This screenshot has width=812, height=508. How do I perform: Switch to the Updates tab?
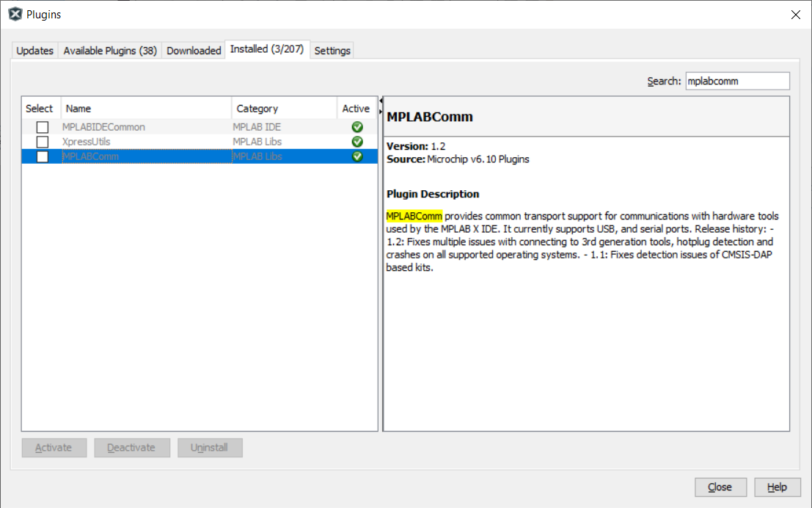(35, 51)
